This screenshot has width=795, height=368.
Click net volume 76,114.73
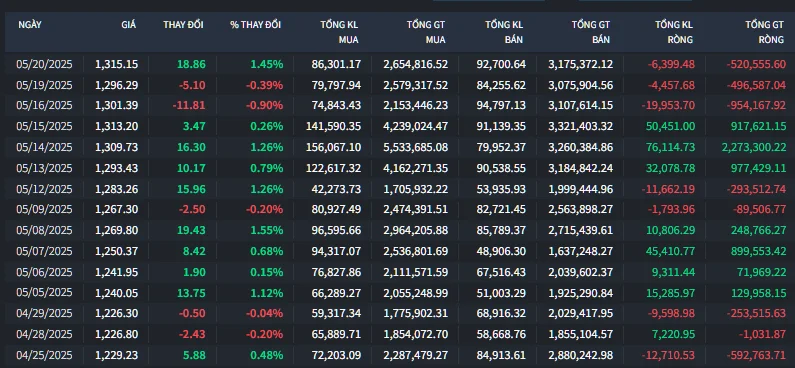coord(671,147)
